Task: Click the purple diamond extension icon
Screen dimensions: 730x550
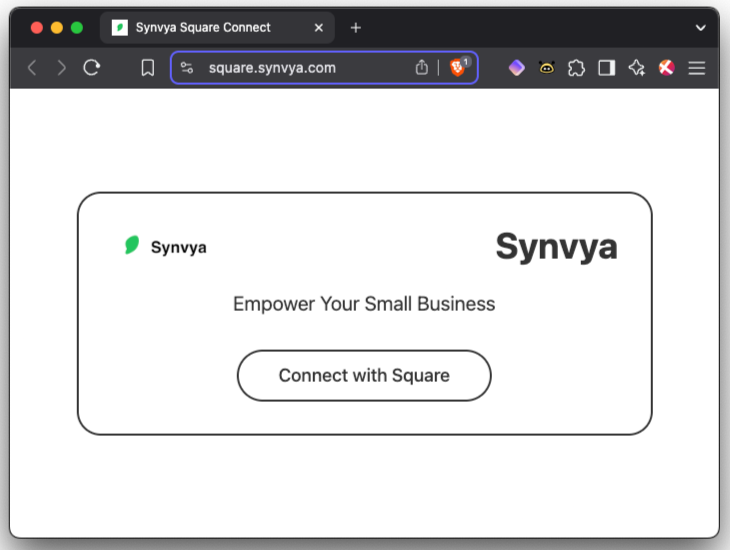Action: click(516, 68)
